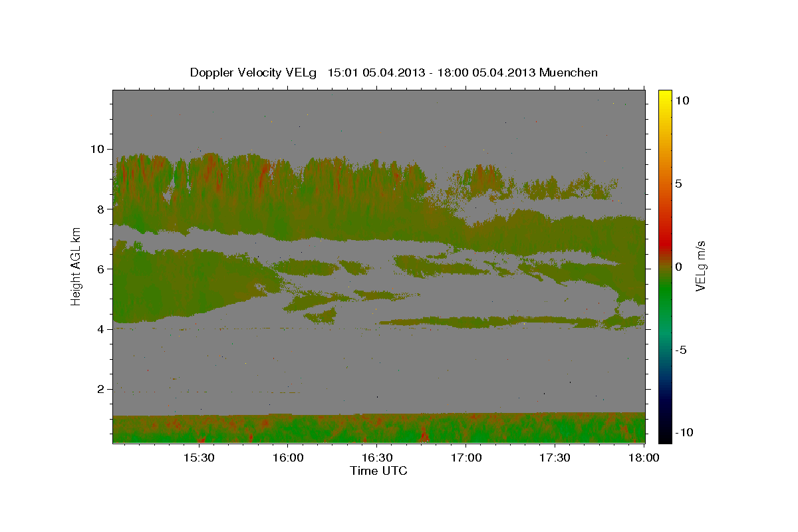798x532 pixels.
Task: Click the 17:00 time tick label
Action: click(x=465, y=458)
